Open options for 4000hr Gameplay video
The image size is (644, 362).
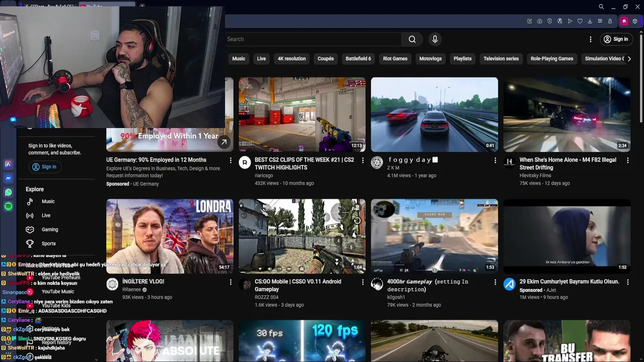point(495,282)
